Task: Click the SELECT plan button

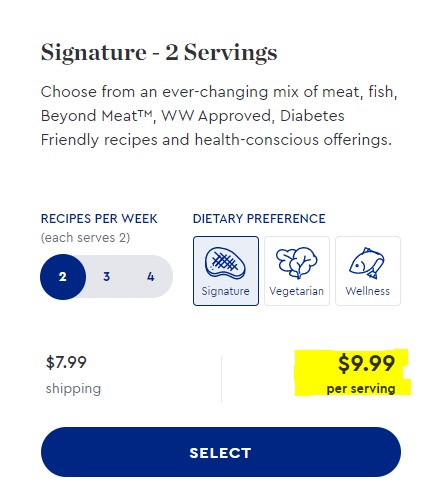Action: point(221,452)
